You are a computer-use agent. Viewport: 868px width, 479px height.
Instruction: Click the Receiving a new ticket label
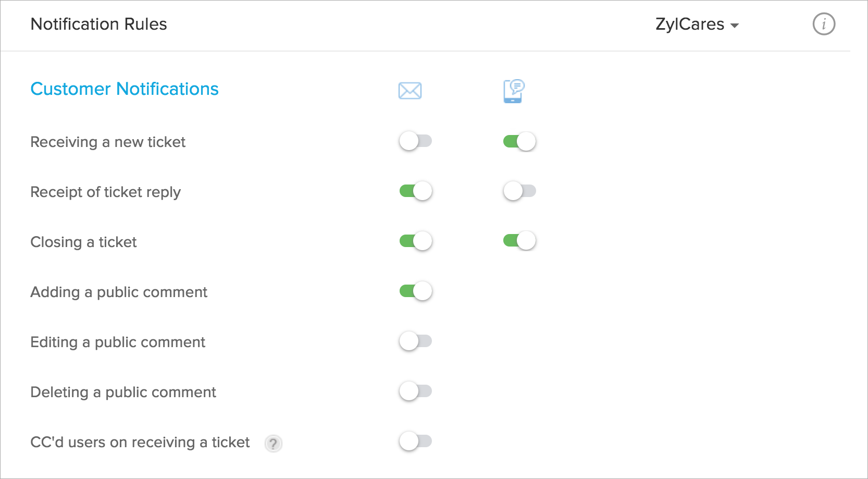click(x=108, y=142)
